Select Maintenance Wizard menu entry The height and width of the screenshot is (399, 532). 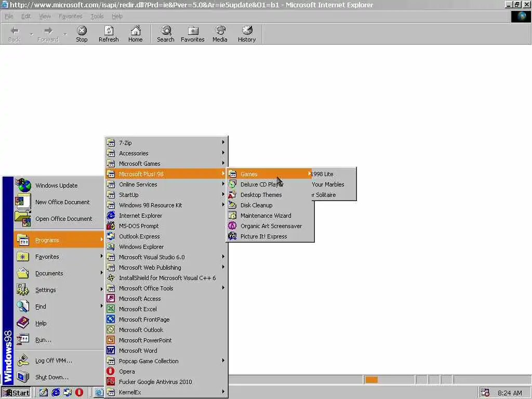[270, 216]
